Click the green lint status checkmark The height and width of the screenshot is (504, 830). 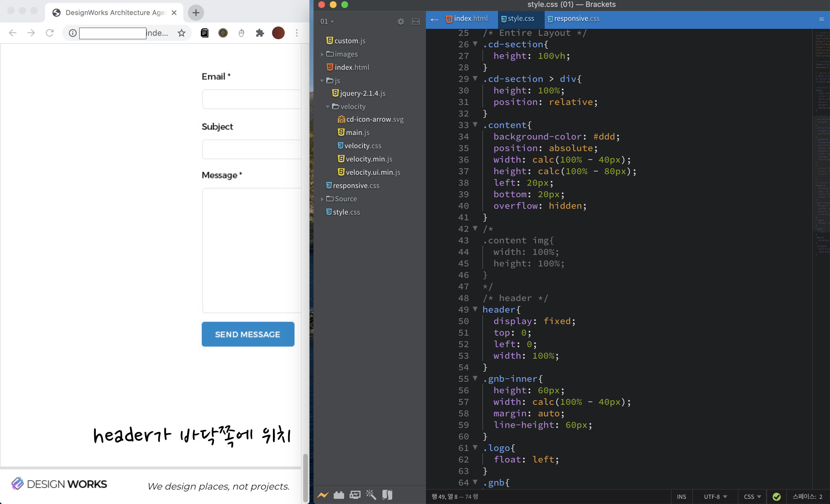coord(776,497)
